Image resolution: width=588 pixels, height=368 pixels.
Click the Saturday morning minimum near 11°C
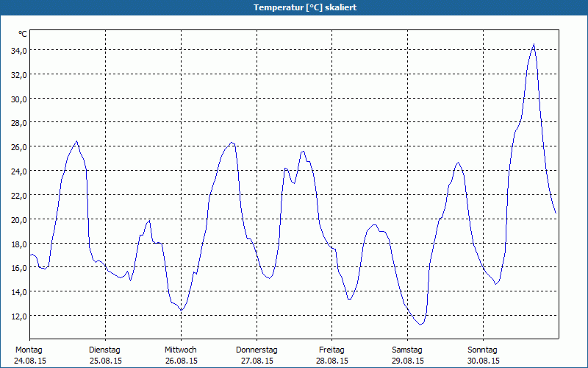click(420, 325)
